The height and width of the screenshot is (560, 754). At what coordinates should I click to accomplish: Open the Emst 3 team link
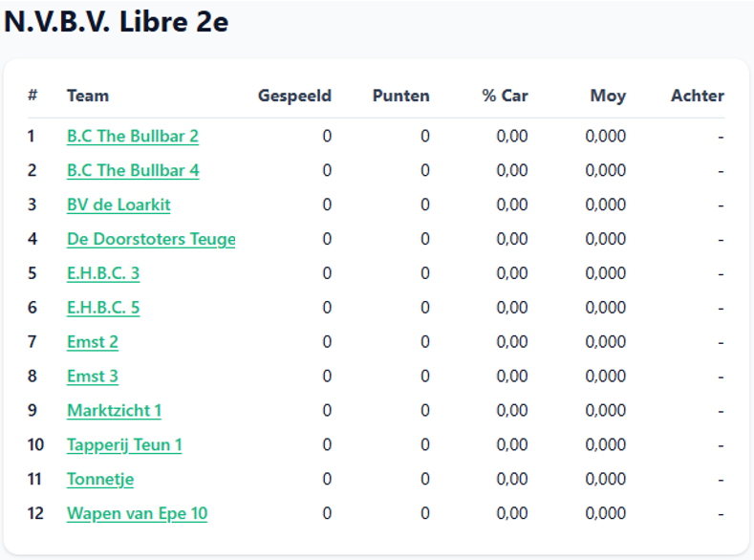point(93,376)
